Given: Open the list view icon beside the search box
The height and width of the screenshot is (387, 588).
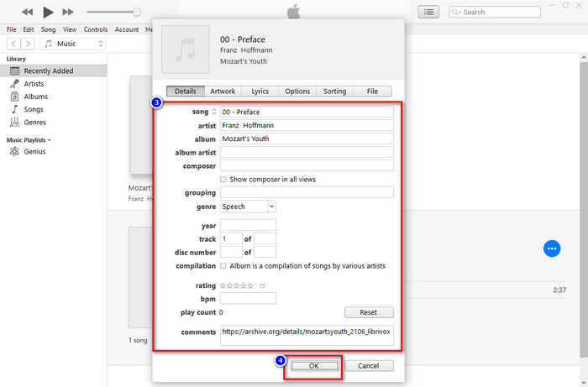Looking at the screenshot, I should point(428,12).
